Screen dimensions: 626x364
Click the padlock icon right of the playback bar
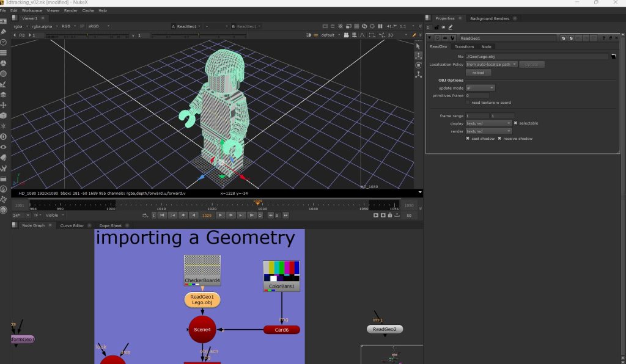click(x=390, y=216)
